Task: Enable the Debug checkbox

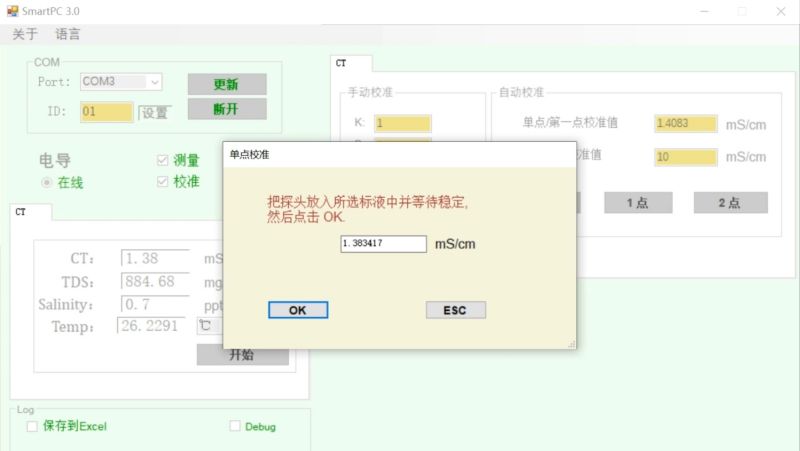Action: click(235, 426)
